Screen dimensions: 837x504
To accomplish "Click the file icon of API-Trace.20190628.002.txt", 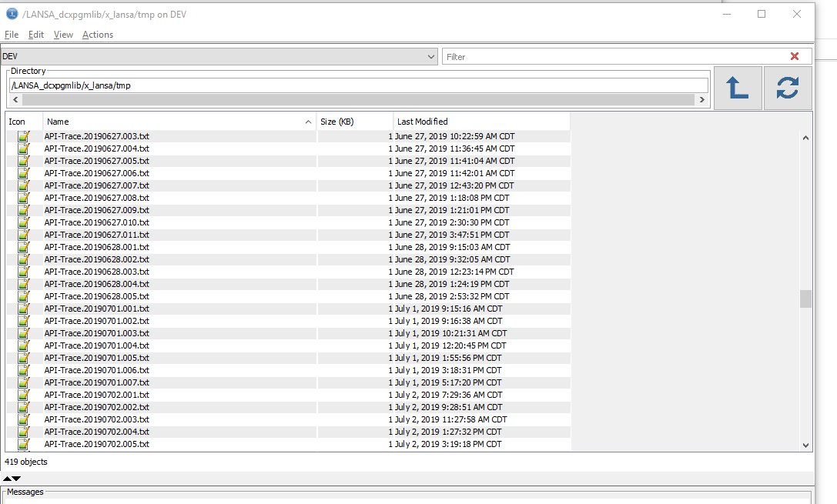I will click(24, 259).
